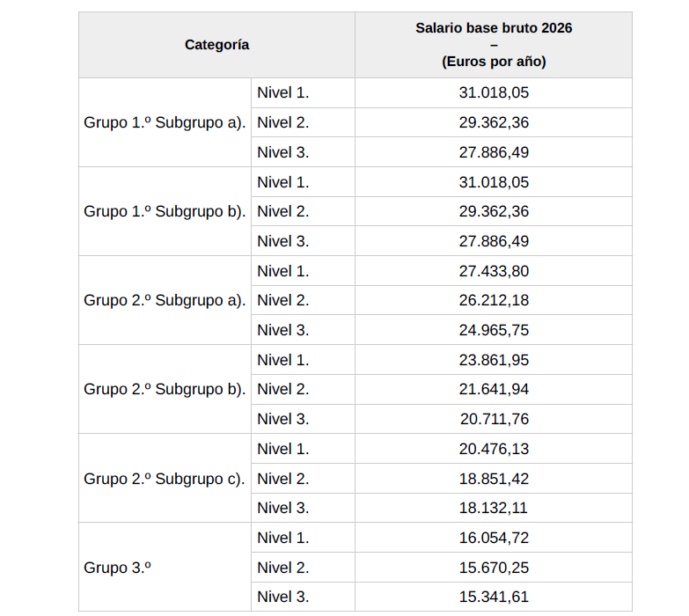Select the Grupo 2.º Subgrupo c) cell
This screenshot has height=616, width=689.
click(x=165, y=479)
